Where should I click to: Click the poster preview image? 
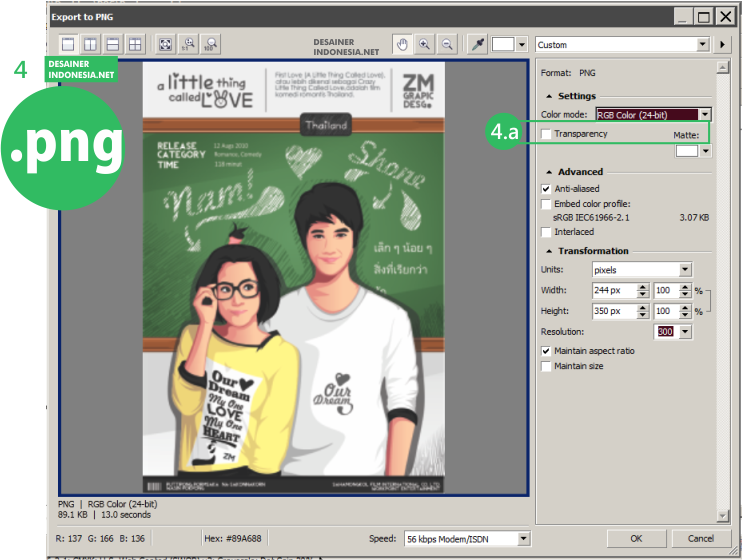293,277
